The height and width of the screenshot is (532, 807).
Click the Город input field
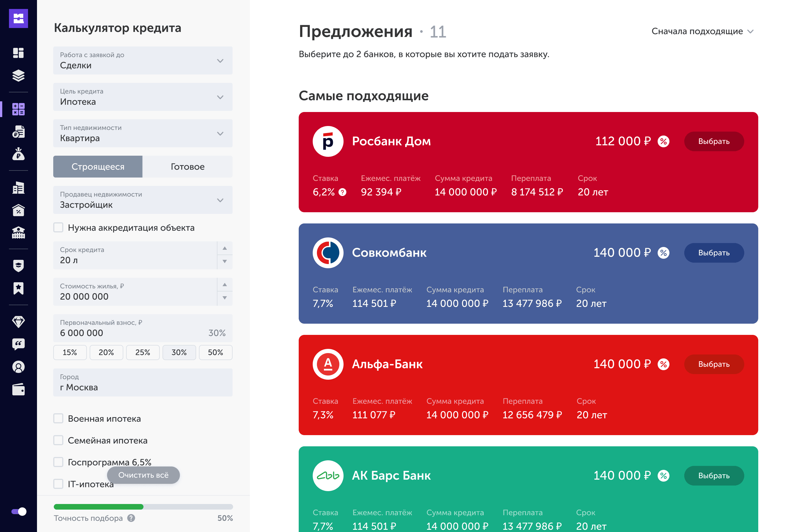coord(143,382)
